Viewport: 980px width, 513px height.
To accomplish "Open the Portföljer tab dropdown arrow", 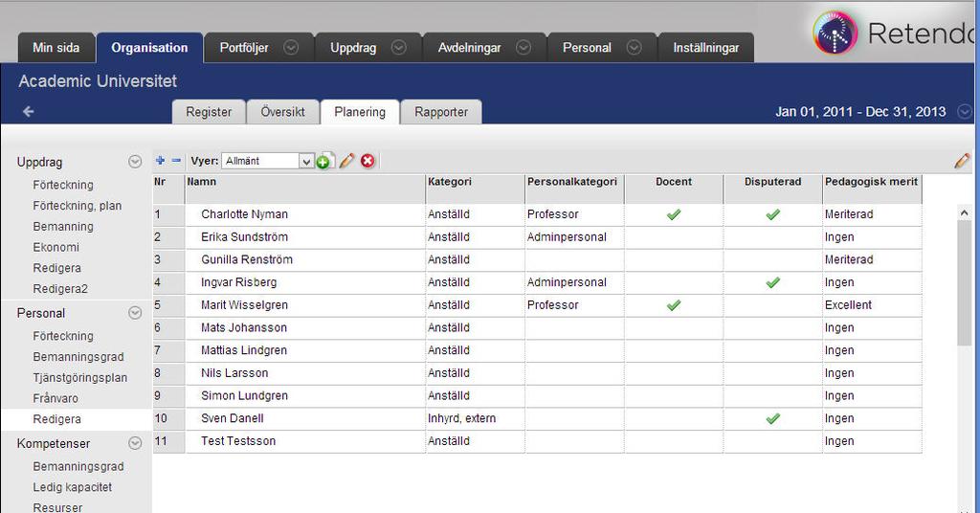I will 291,48.
